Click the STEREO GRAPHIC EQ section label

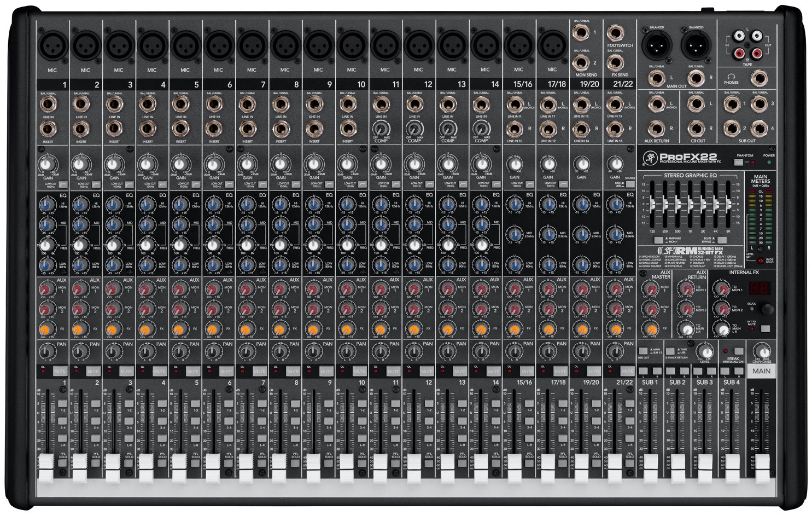tap(691, 176)
